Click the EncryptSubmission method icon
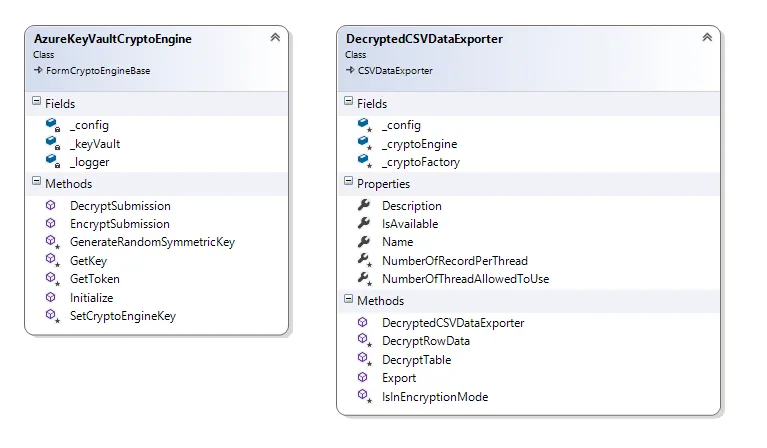The image size is (767, 448). point(50,224)
